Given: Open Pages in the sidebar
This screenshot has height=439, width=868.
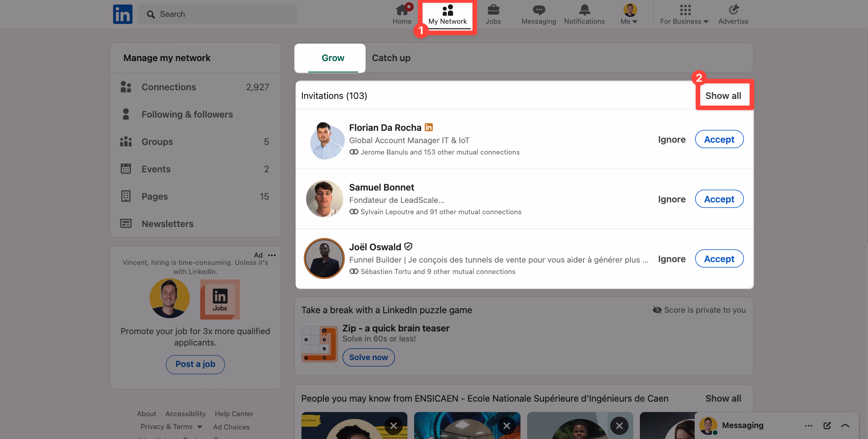Looking at the screenshot, I should coord(196,196).
